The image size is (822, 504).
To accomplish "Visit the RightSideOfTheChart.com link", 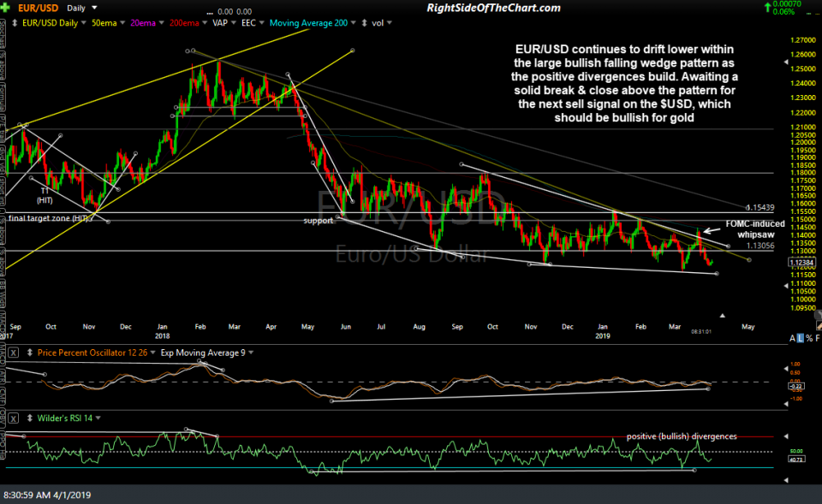I will pyautogui.click(x=495, y=7).
